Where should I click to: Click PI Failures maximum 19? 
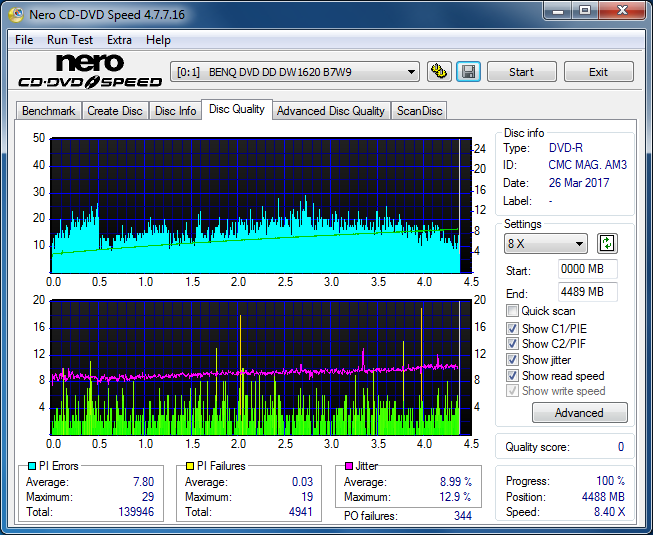(x=307, y=497)
